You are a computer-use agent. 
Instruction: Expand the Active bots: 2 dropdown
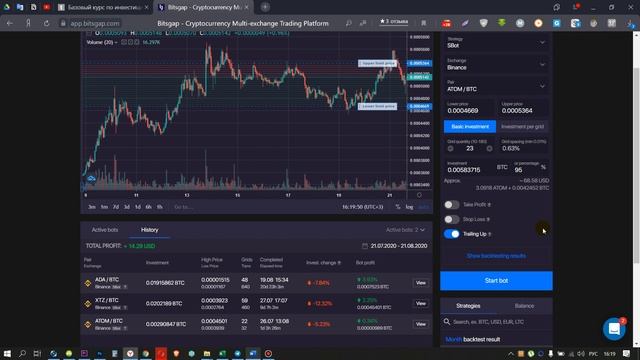click(405, 230)
